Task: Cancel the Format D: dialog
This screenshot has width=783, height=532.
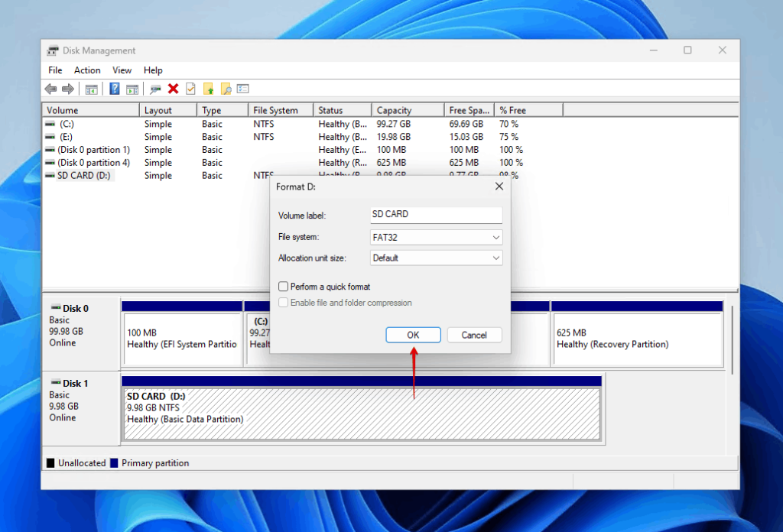Action: (x=474, y=335)
